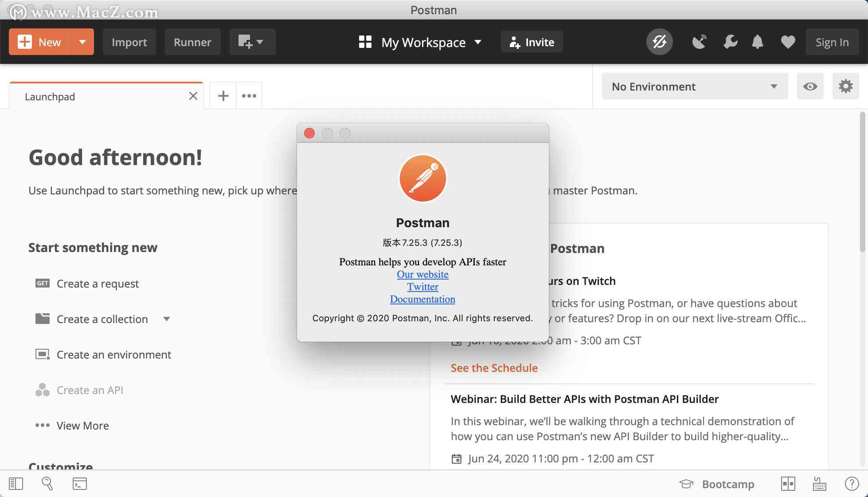Select the Launchpad tab
Viewport: 868px width, 497px height.
(50, 95)
